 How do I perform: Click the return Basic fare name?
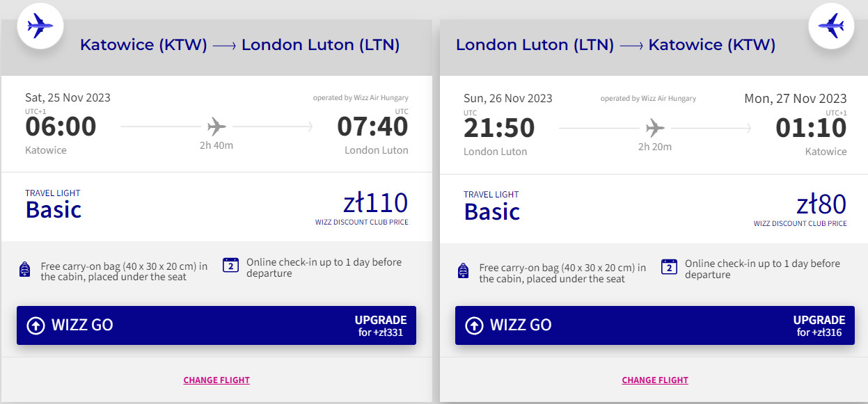[x=492, y=211]
